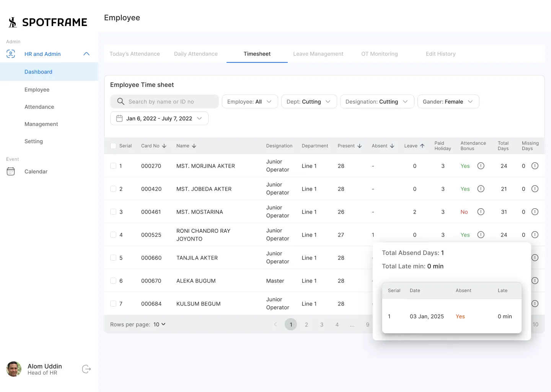Click the HR and Admin sidebar icon
The width and height of the screenshot is (551, 392).
[11, 54]
